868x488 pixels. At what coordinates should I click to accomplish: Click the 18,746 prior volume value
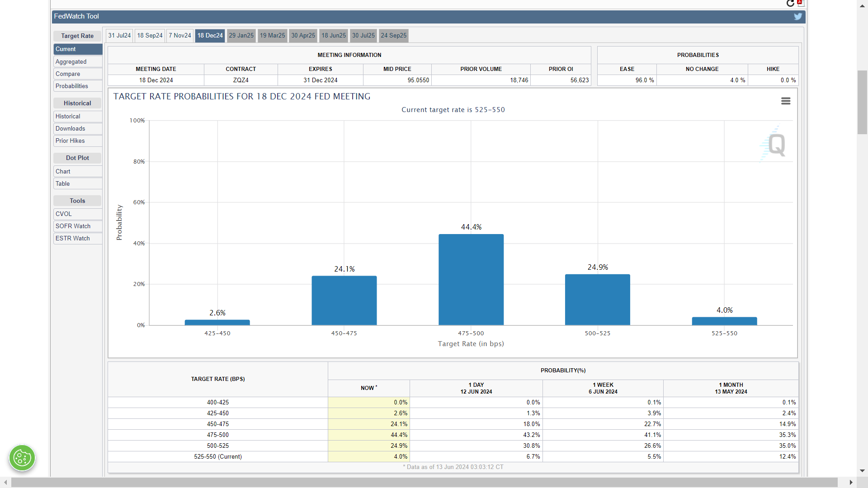click(x=519, y=80)
